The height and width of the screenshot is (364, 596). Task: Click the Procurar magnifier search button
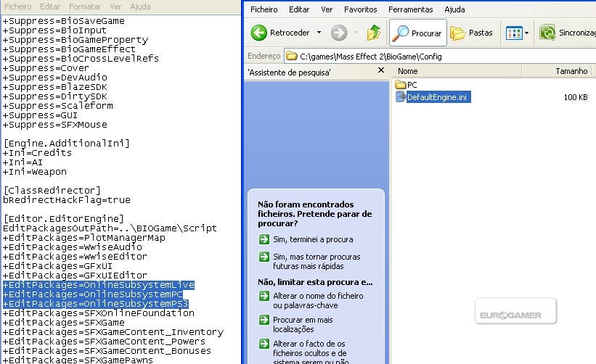(417, 33)
